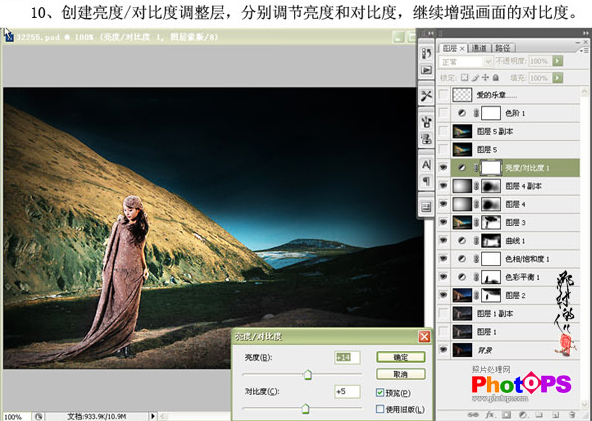Screen dimensions: 592x421
Task: Toggle the 预览(P) checkbox
Action: (380, 393)
